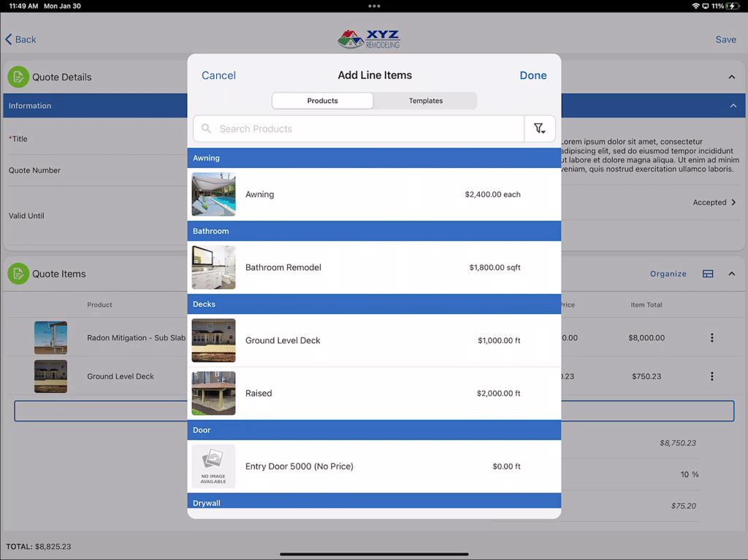Click the column layout icon next to Organize
748x560 pixels.
click(707, 273)
